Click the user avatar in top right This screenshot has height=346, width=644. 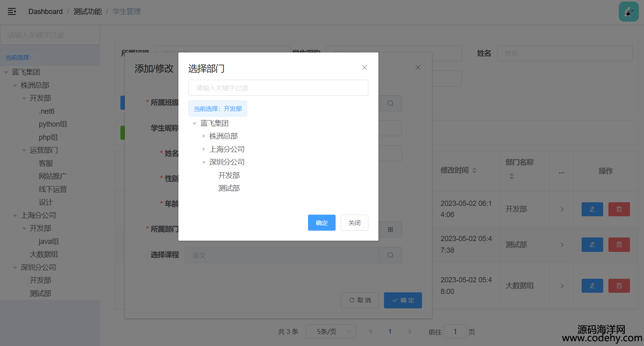(628, 12)
